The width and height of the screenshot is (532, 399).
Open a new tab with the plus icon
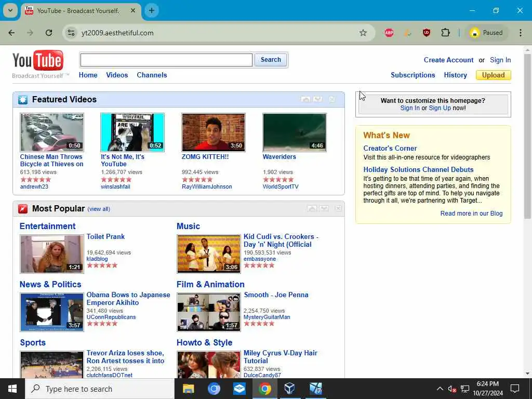pyautogui.click(x=152, y=10)
